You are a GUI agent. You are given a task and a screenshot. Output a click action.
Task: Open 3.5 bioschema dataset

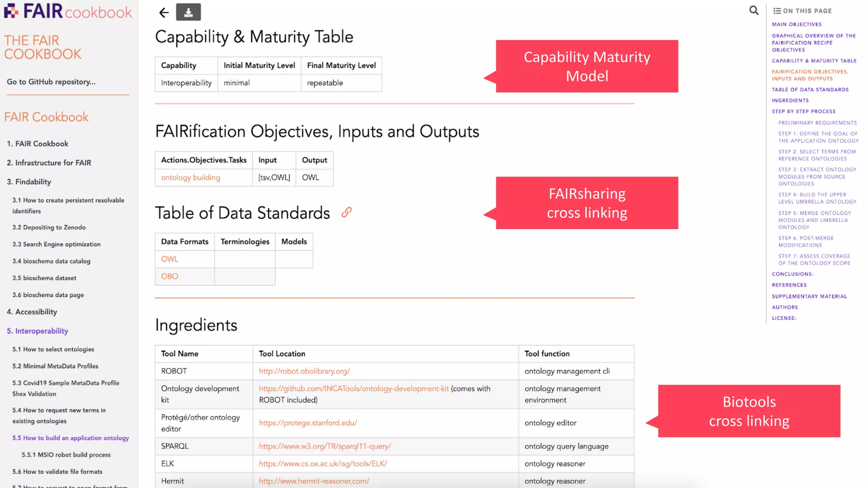click(45, 278)
